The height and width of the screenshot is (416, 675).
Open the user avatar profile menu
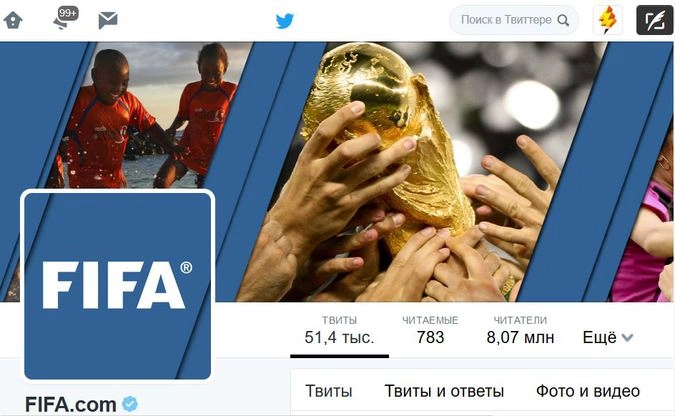[607, 20]
